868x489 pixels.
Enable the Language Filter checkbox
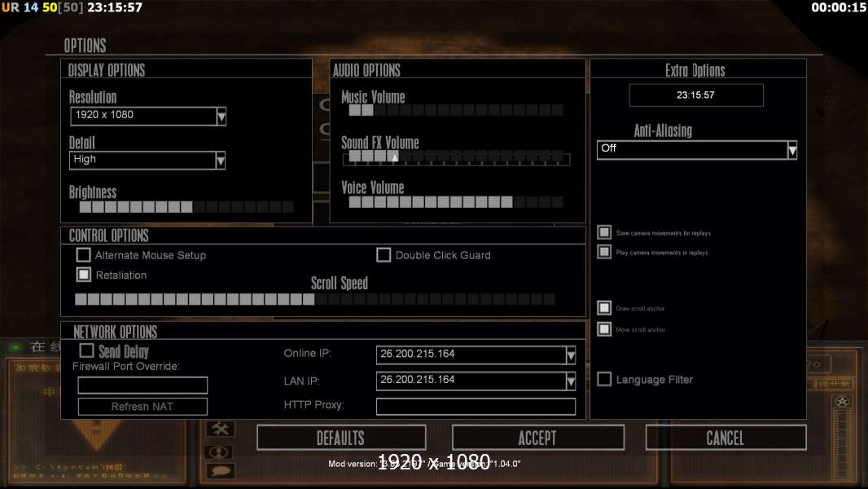coord(604,379)
